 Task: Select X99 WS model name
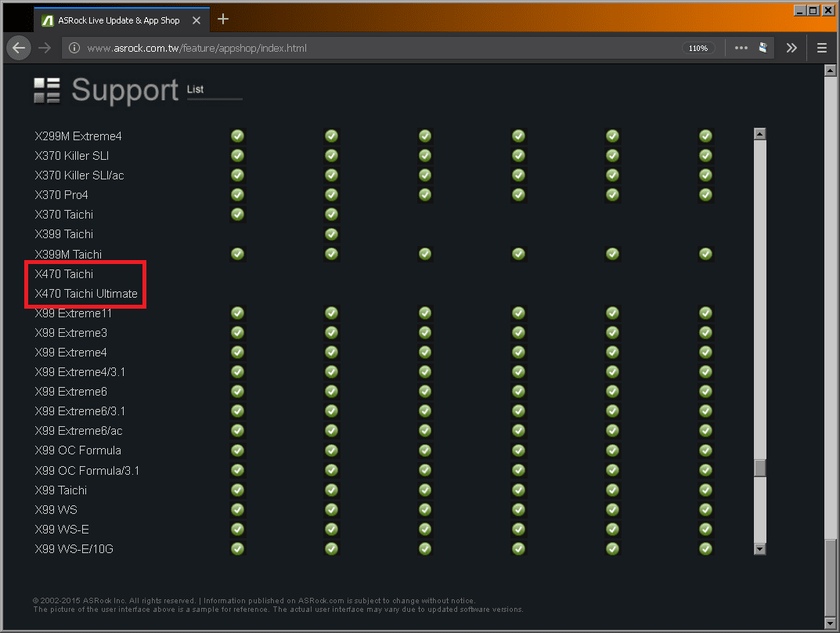(x=56, y=510)
